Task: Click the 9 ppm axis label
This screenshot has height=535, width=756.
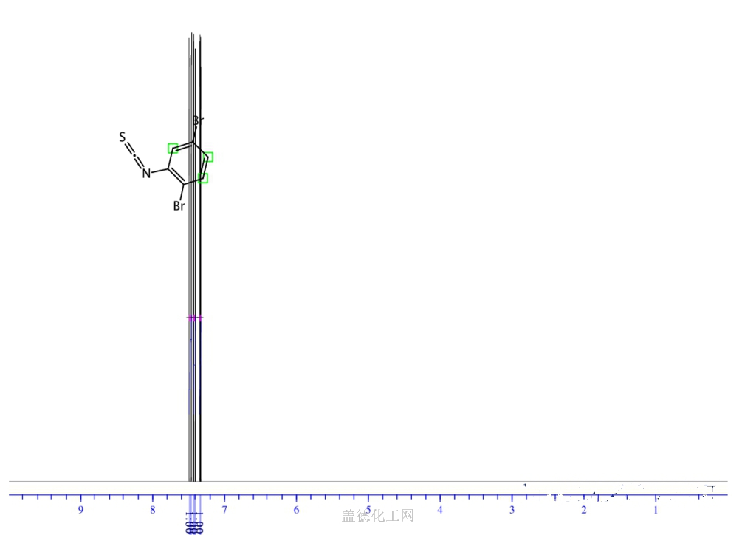Action: pos(80,510)
